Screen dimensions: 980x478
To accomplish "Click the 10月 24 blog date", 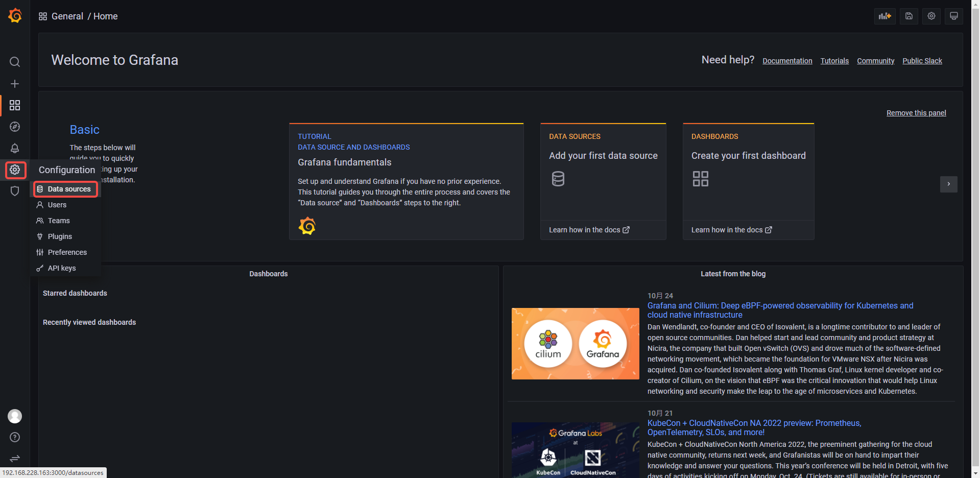I will click(x=660, y=296).
